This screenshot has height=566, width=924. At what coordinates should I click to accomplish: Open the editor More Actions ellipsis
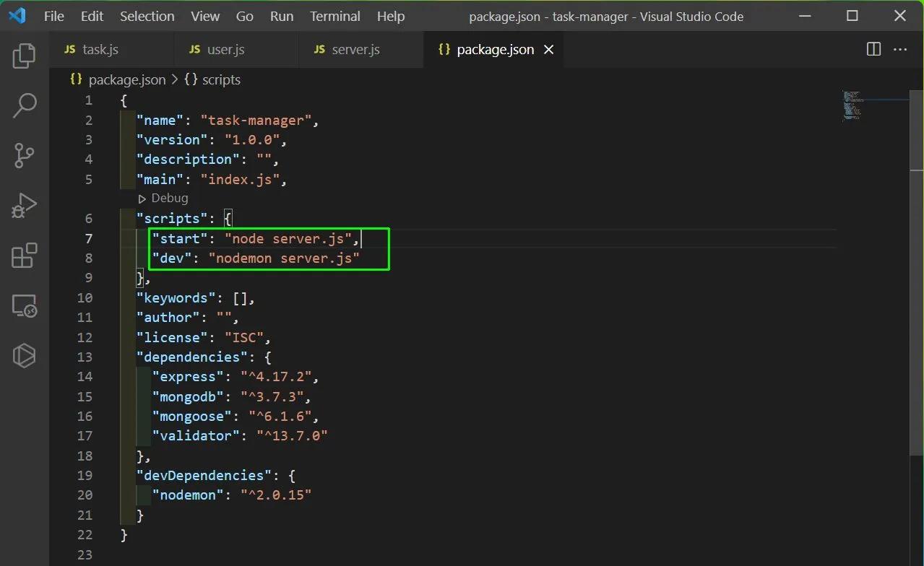(x=900, y=49)
